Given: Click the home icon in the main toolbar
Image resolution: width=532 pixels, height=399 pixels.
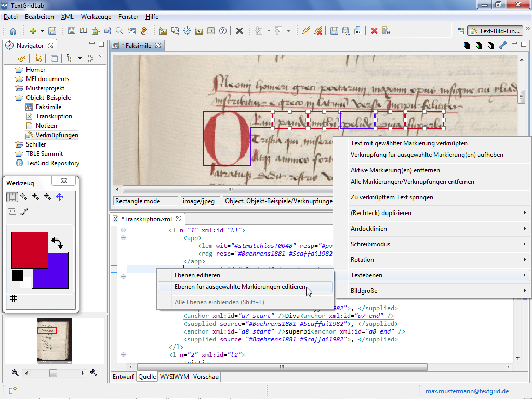Looking at the screenshot, I should [x=13, y=31].
